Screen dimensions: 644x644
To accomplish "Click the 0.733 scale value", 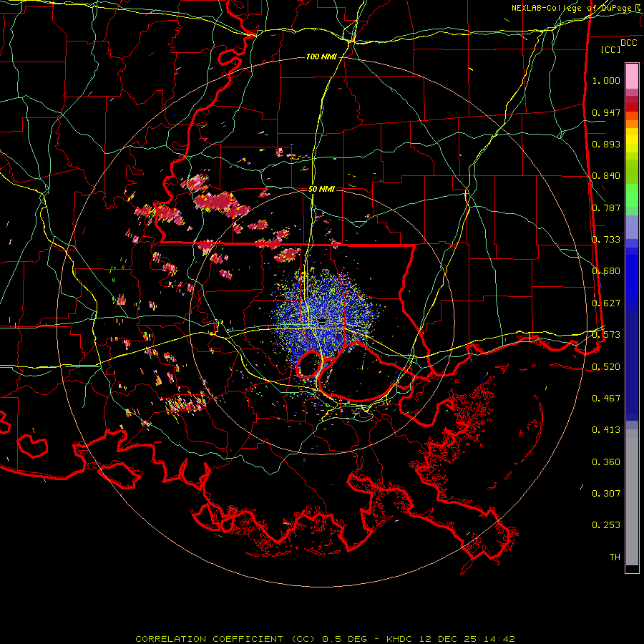I will 606,240.
